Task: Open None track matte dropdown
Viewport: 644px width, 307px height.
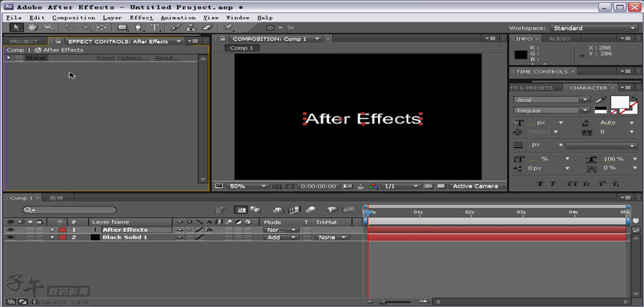Action: pos(332,237)
